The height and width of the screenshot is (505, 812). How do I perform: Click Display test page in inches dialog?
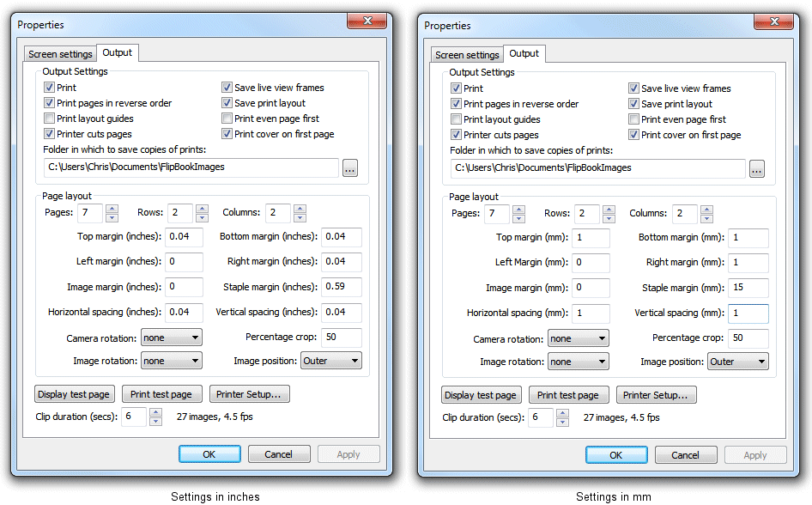tap(75, 394)
